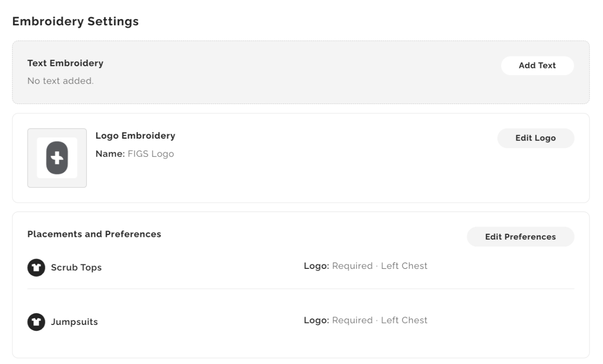The height and width of the screenshot is (364, 603).
Task: Click the 'Logo:' label in Scrub Tops row
Action: click(x=316, y=266)
